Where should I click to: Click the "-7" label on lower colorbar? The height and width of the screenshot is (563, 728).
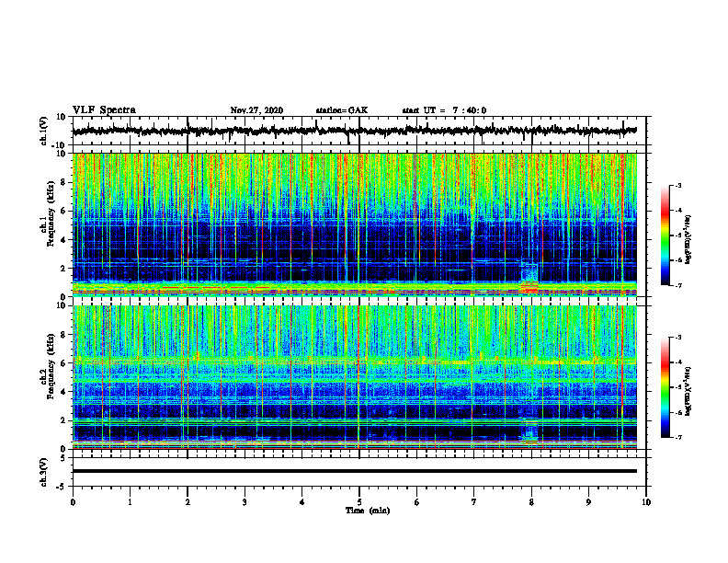coord(677,437)
